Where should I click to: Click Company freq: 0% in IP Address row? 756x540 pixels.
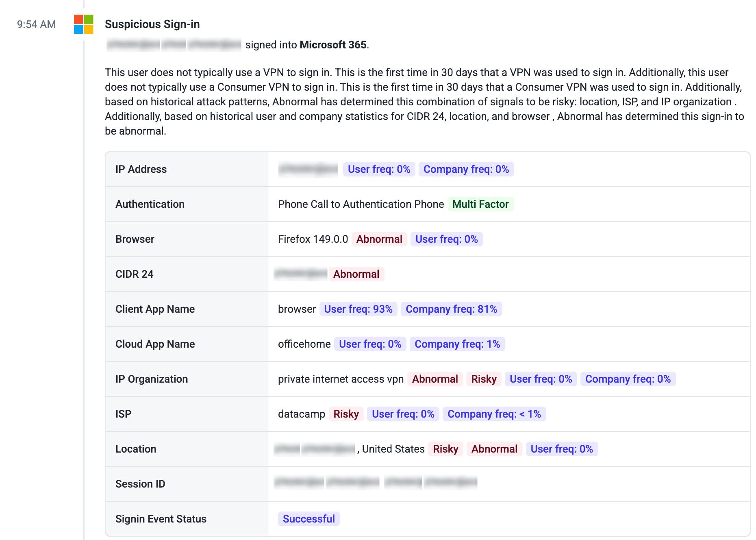pos(466,169)
